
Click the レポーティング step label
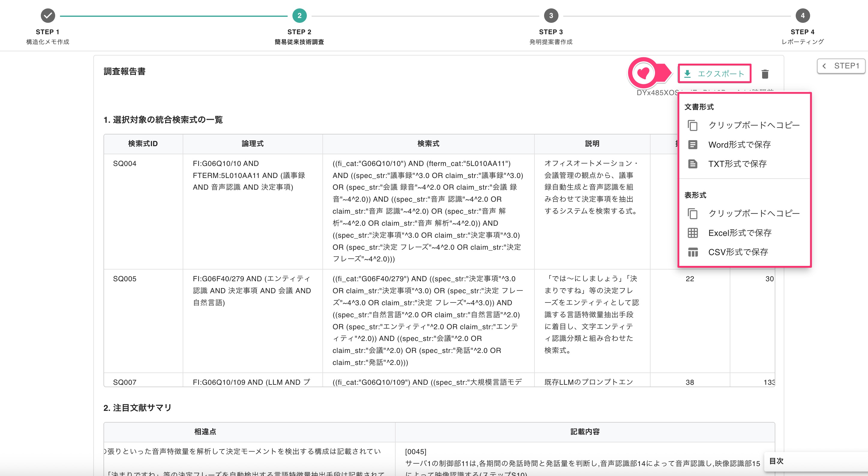click(802, 42)
